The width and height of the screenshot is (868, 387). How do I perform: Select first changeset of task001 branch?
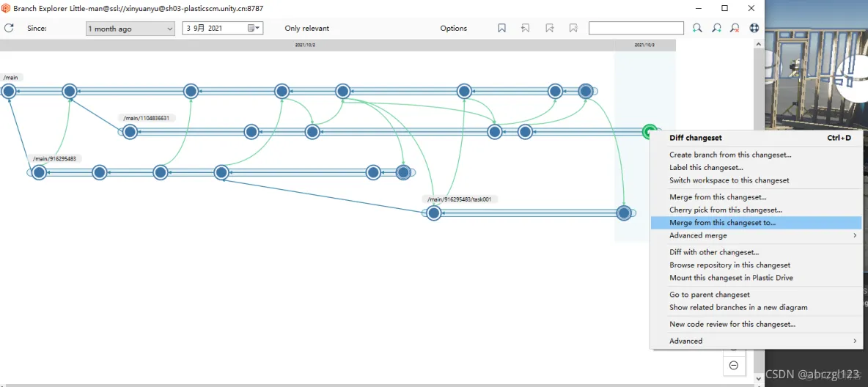tap(434, 213)
